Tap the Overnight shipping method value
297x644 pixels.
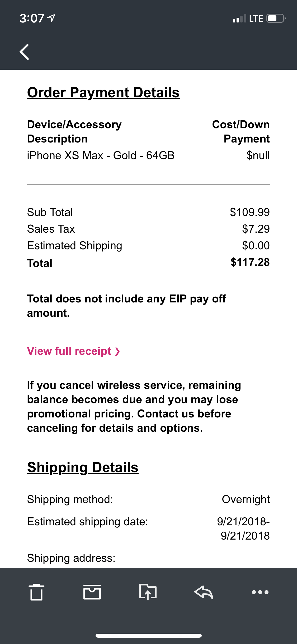pyautogui.click(x=246, y=499)
